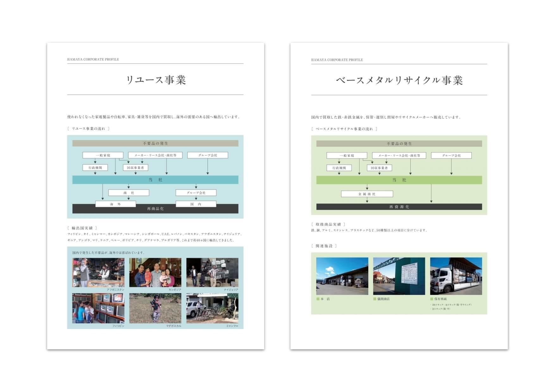
Task: Open the 本店 warehouse photo
Action: (x=342, y=276)
